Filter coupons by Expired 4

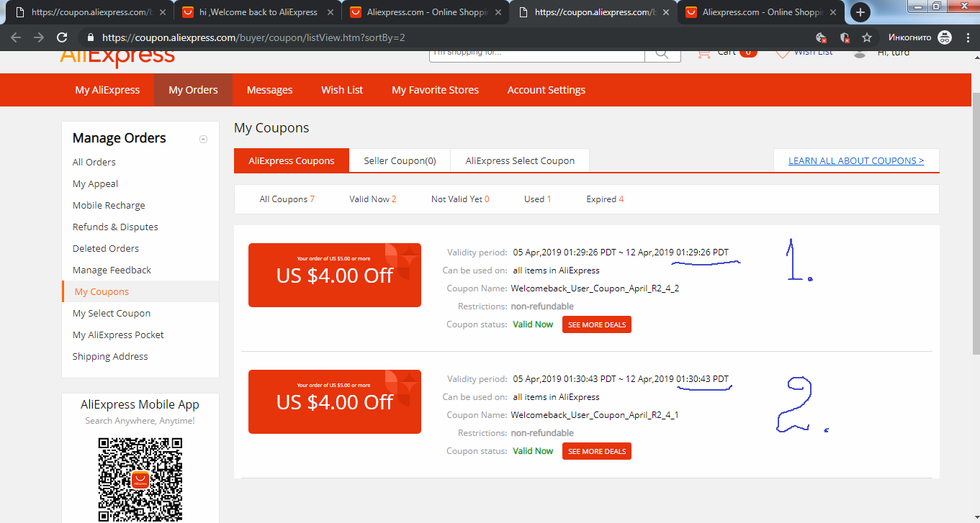pos(605,199)
